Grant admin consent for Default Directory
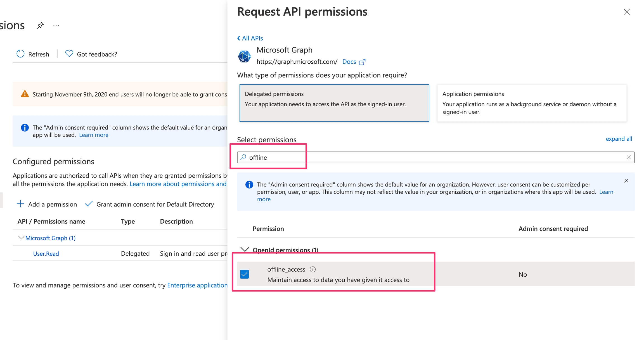 (150, 204)
